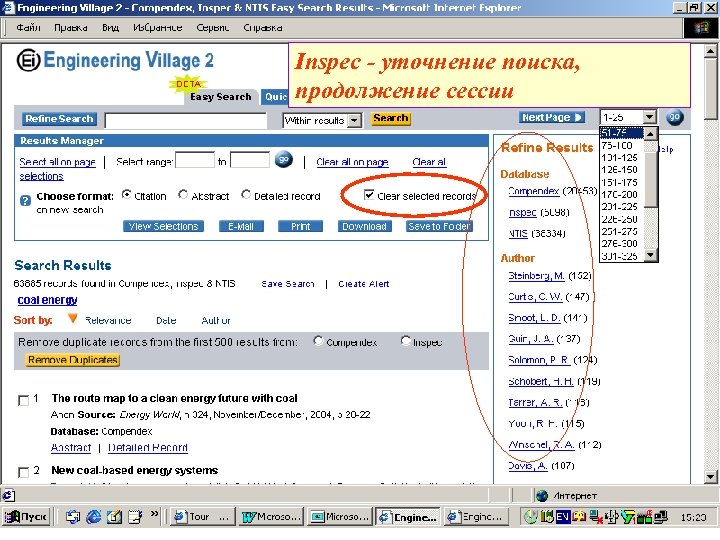Screen dimensions: 720x540
Task: Click Clear all on page link
Action: 352,162
